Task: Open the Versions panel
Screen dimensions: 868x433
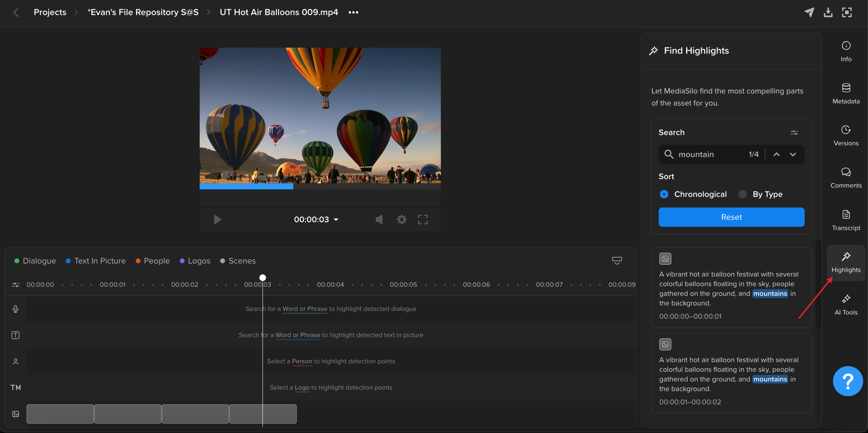Action: click(846, 136)
